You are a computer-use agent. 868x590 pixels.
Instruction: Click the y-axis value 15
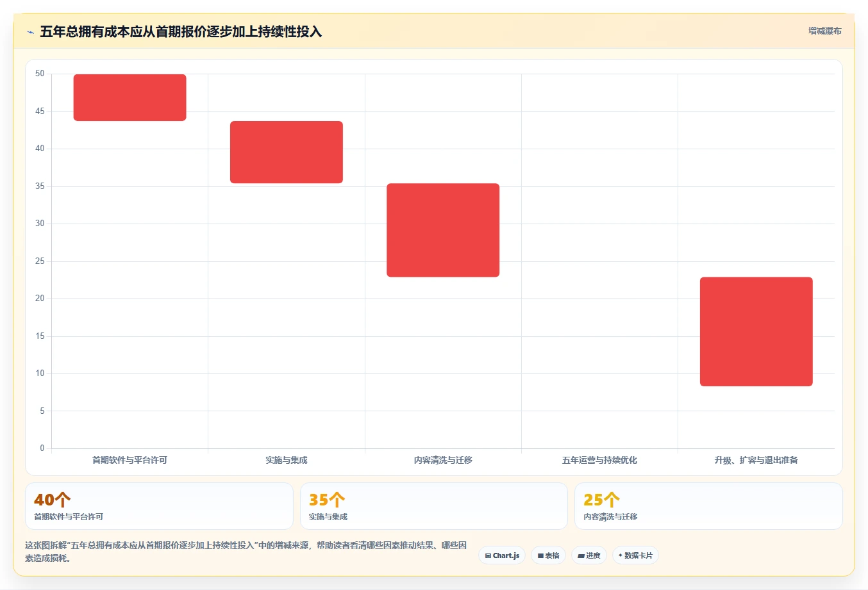[x=40, y=336]
